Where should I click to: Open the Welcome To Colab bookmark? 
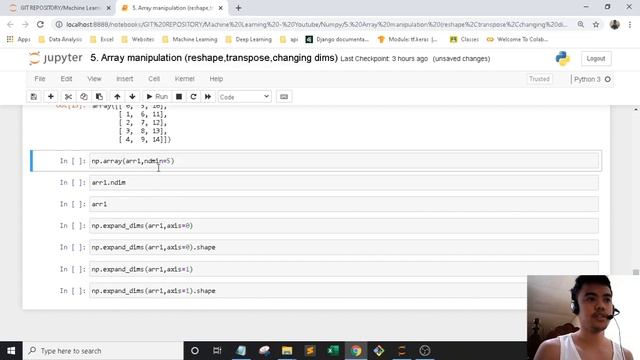(x=517, y=39)
